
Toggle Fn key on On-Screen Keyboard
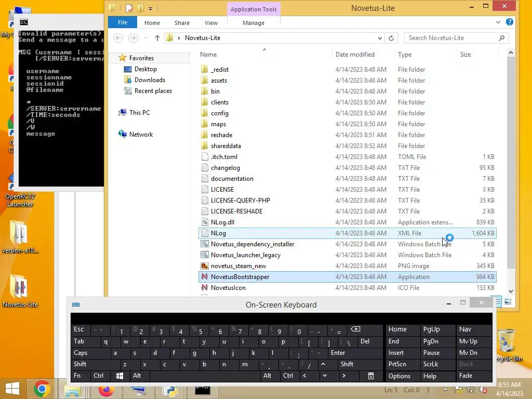pos(81,376)
